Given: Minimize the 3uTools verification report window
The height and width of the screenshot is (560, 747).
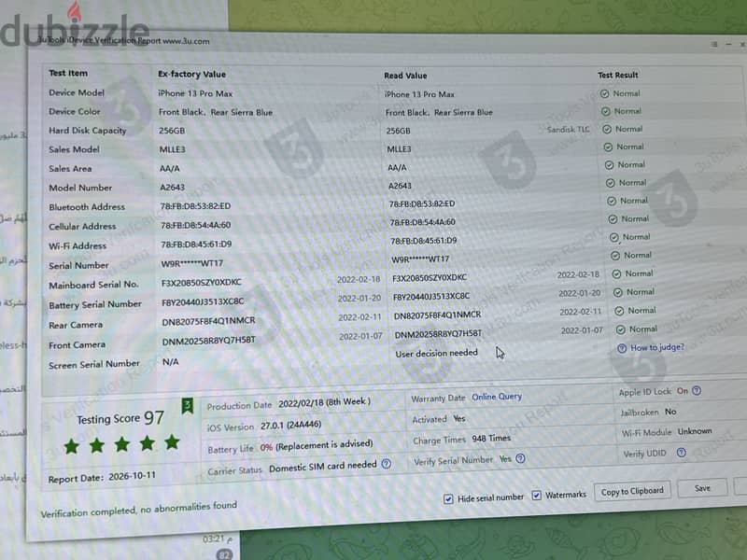Looking at the screenshot, I should tap(728, 44).
